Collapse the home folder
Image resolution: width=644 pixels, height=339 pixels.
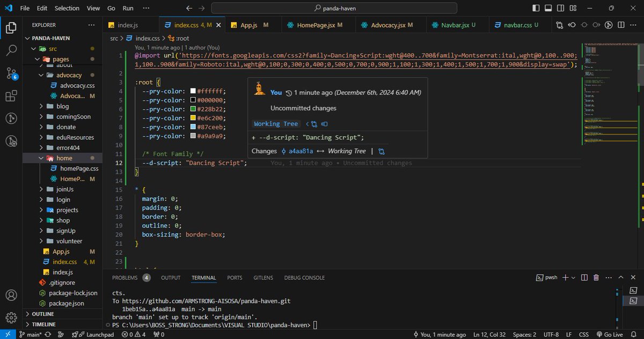point(62,158)
